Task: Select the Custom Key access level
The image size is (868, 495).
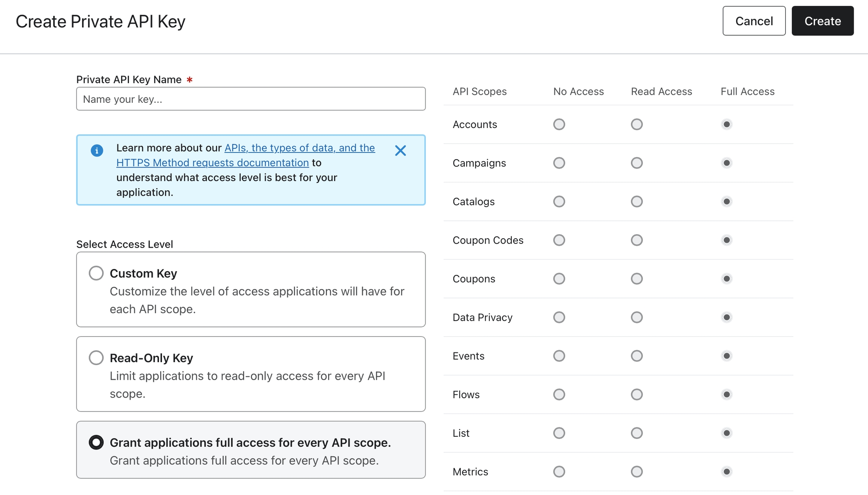Action: pos(96,273)
